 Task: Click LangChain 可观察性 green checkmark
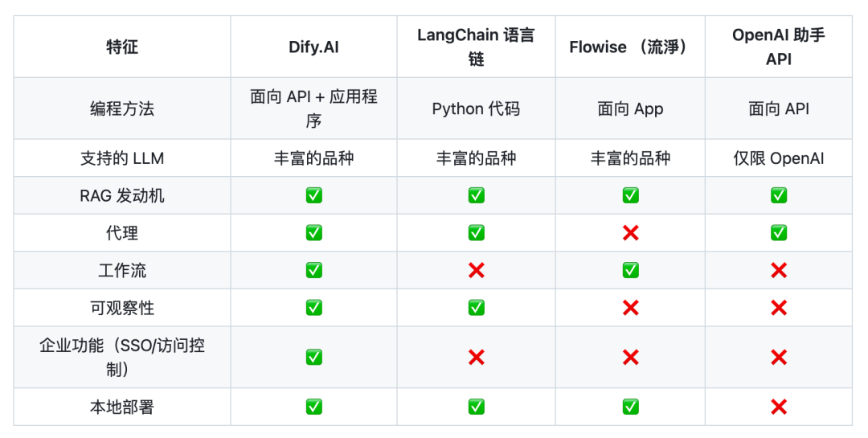476,308
